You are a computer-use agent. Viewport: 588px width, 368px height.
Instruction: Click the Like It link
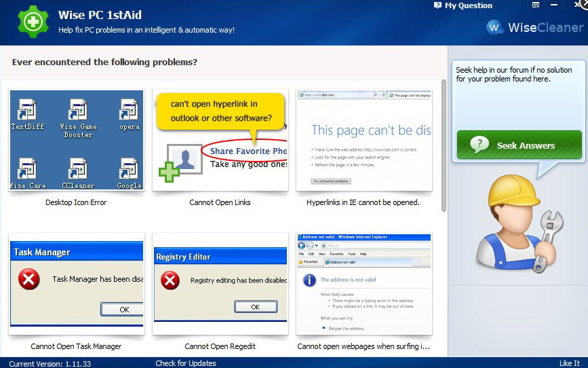[569, 363]
